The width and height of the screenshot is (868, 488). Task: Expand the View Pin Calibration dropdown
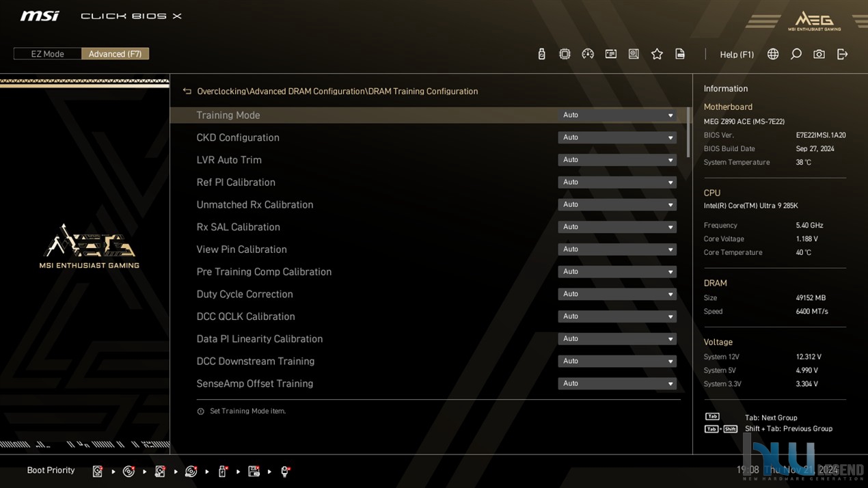[617, 249]
